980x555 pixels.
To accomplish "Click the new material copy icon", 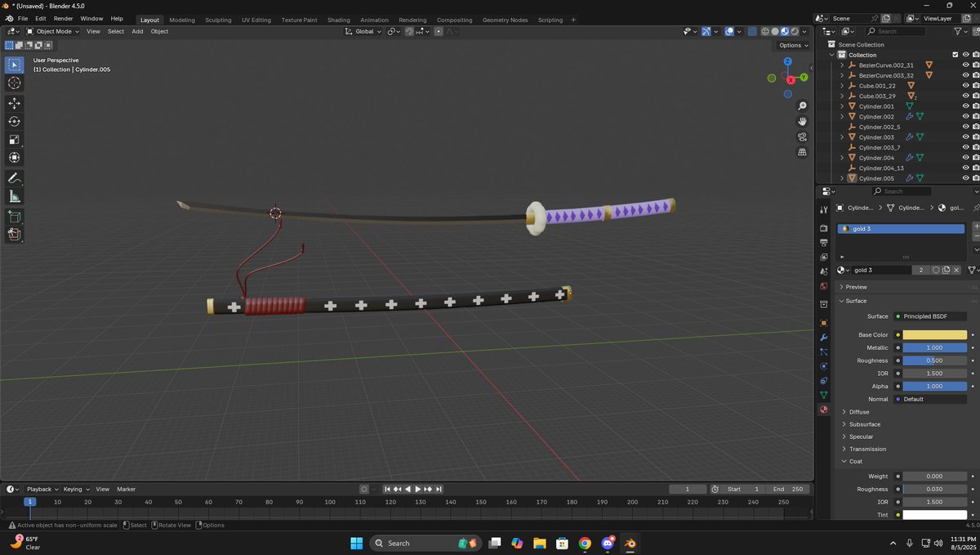I will pos(946,270).
